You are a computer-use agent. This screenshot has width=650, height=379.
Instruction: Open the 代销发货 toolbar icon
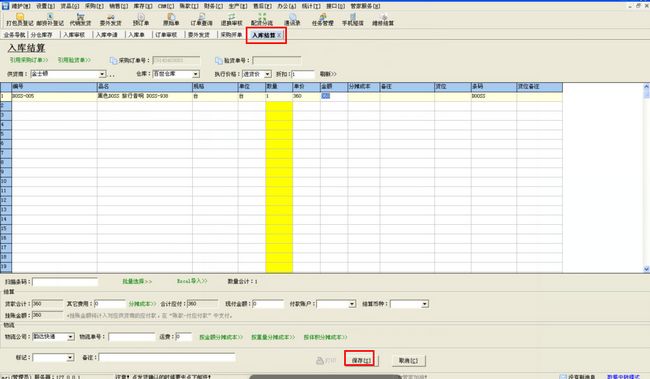click(x=80, y=19)
